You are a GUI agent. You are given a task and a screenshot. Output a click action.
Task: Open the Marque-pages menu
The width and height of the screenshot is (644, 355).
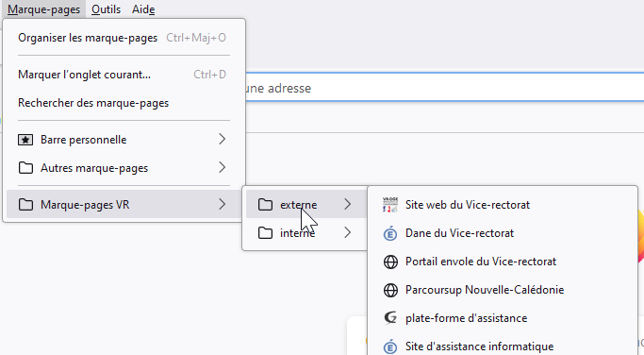coord(44,9)
